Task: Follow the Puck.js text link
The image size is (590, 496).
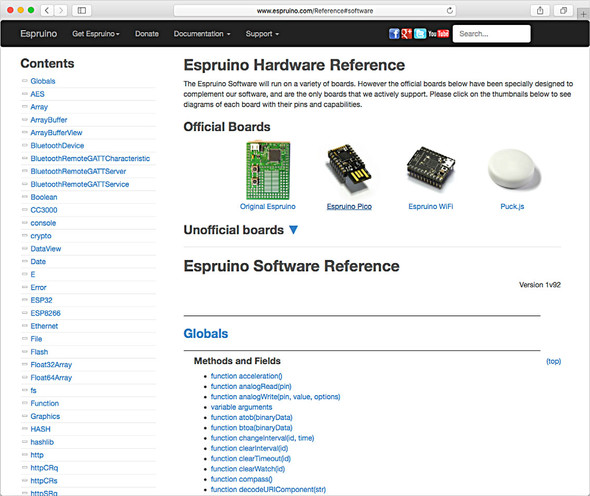Action: pos(512,206)
